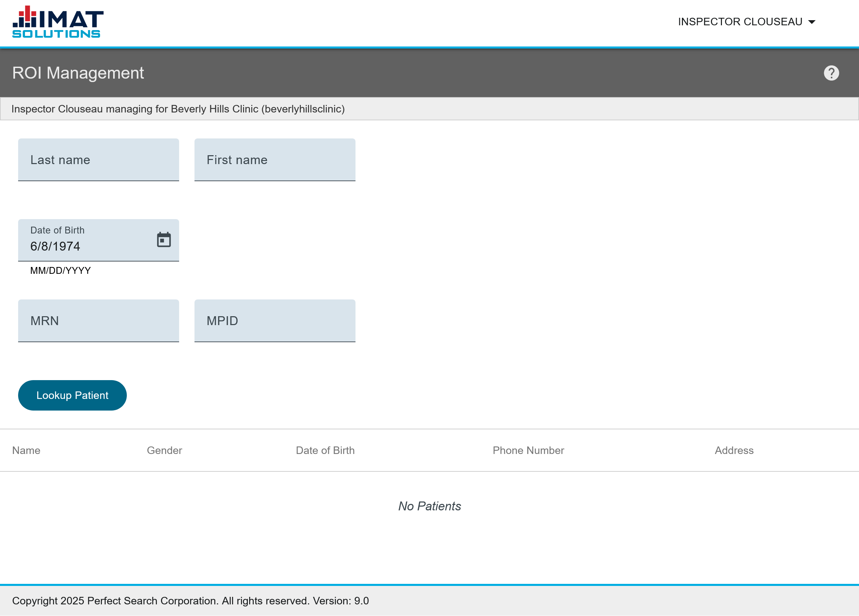The height and width of the screenshot is (616, 859).
Task: Expand the Inspector Clouseau dropdown arrow
Action: click(x=811, y=22)
